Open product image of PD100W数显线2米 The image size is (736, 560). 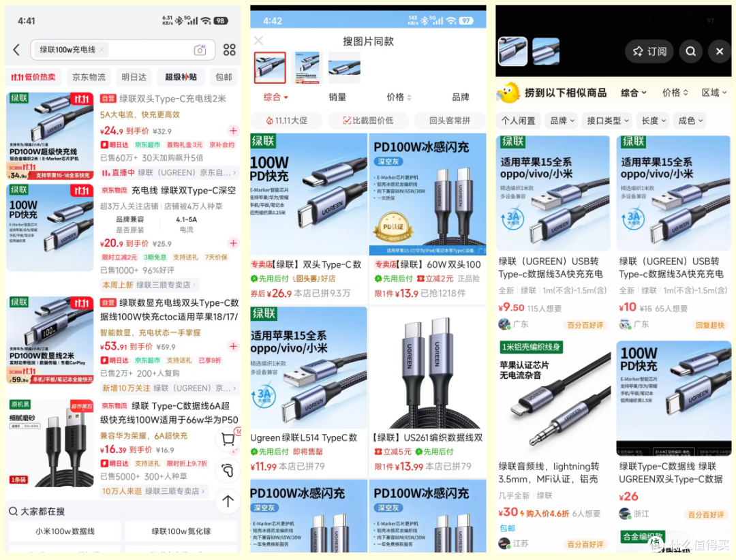[50, 341]
